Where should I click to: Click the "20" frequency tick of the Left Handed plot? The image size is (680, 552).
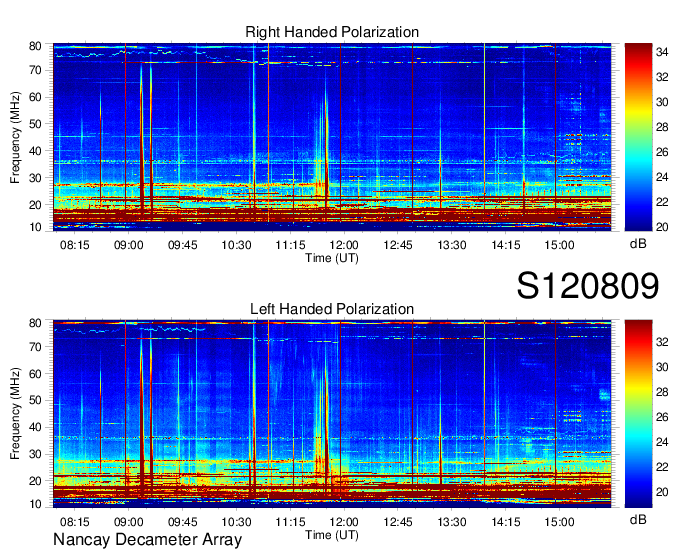tap(36, 481)
